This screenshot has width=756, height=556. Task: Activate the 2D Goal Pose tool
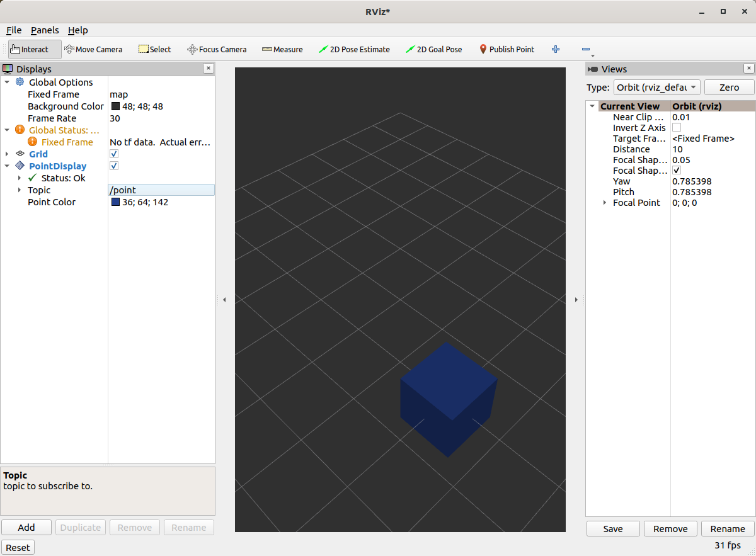(x=433, y=49)
